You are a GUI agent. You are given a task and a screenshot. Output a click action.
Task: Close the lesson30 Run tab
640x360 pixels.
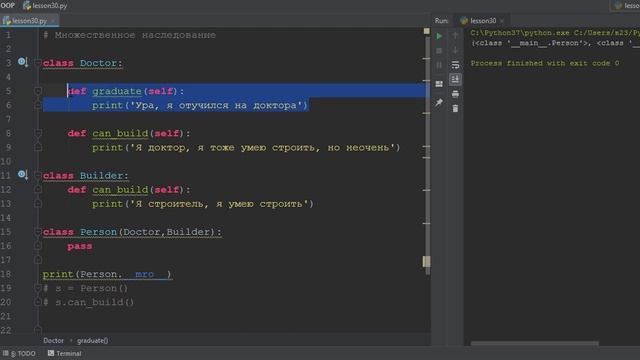pyautogui.click(x=502, y=20)
